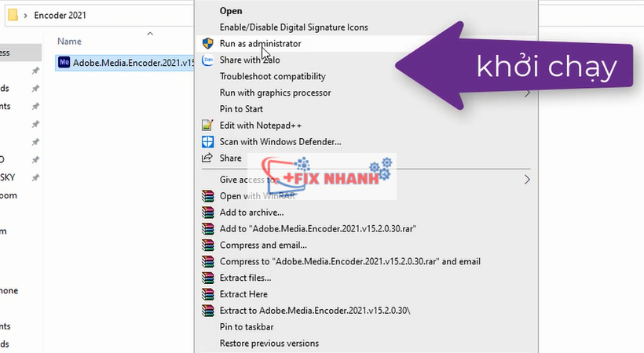Choose Troubleshoot compatibility
Screen dimensions: 644x353
273,76
